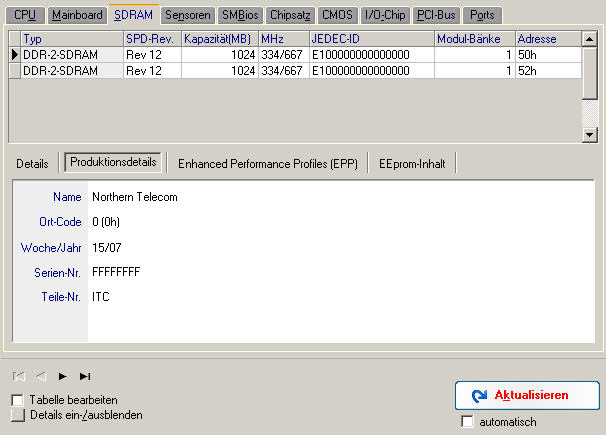View EEprom-Inhalt sub-tab
Screen dimensions: 606x435
pos(412,164)
